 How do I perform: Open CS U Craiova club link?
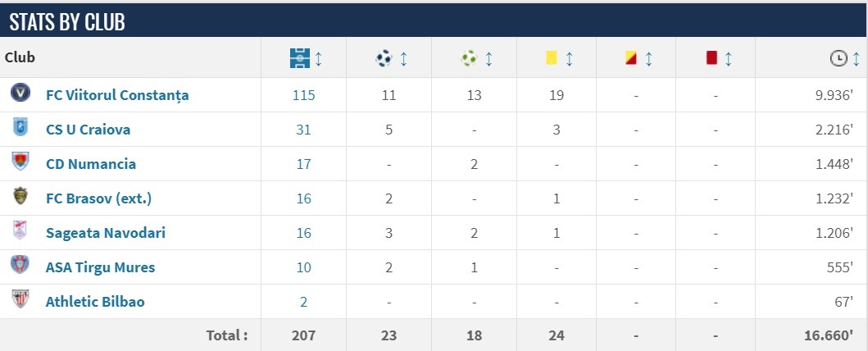coord(88,130)
